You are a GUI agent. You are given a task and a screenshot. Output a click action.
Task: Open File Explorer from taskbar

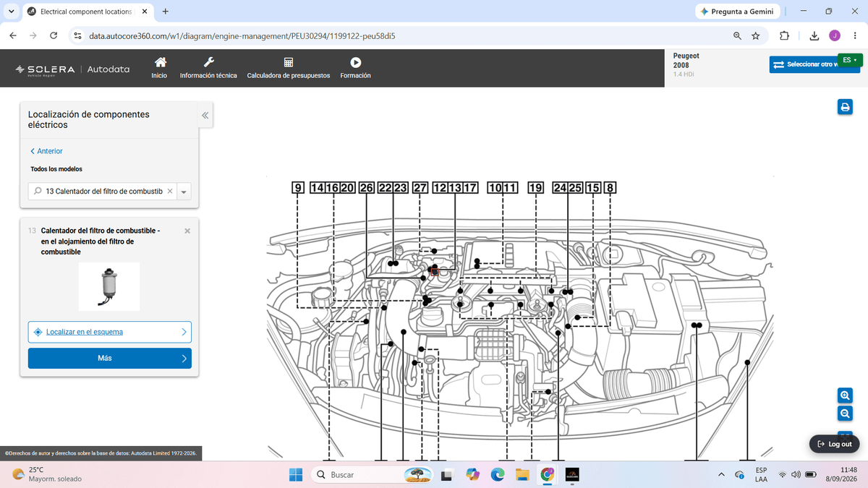pos(523,475)
